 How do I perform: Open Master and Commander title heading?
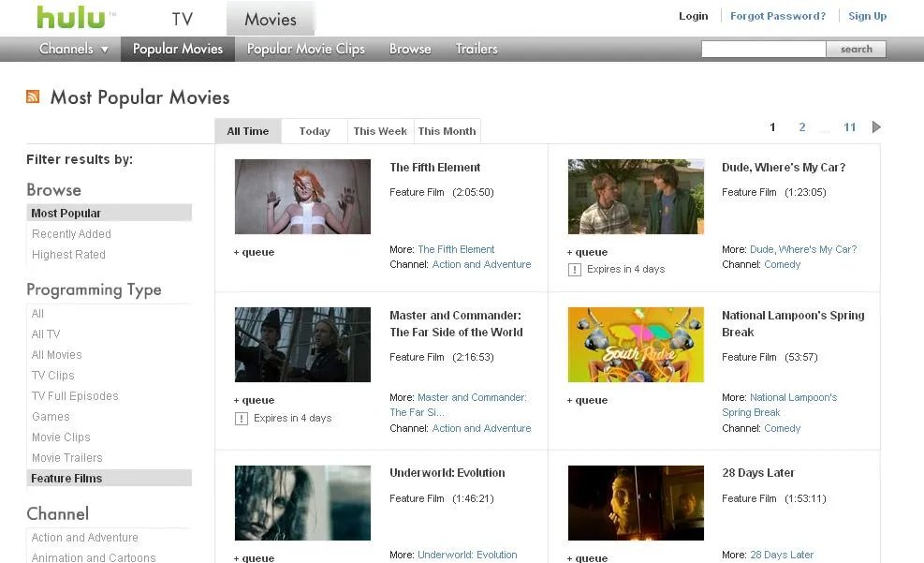tap(456, 323)
